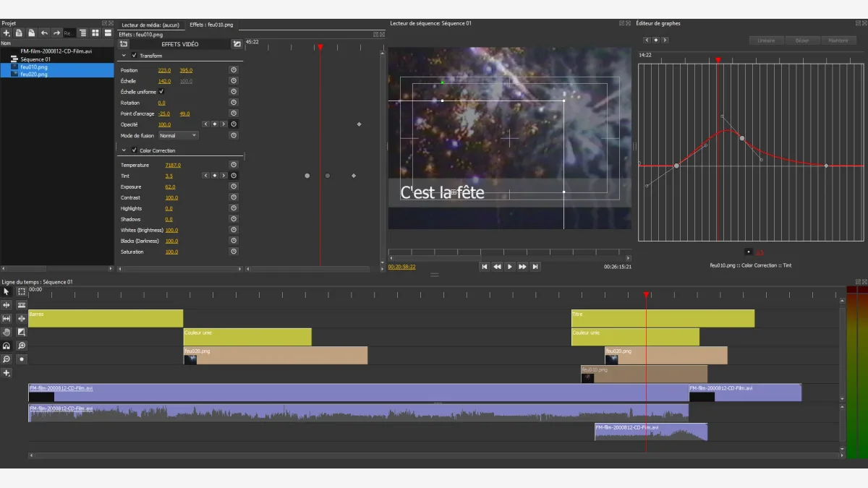Collapse the Transform effect section

coord(124,56)
